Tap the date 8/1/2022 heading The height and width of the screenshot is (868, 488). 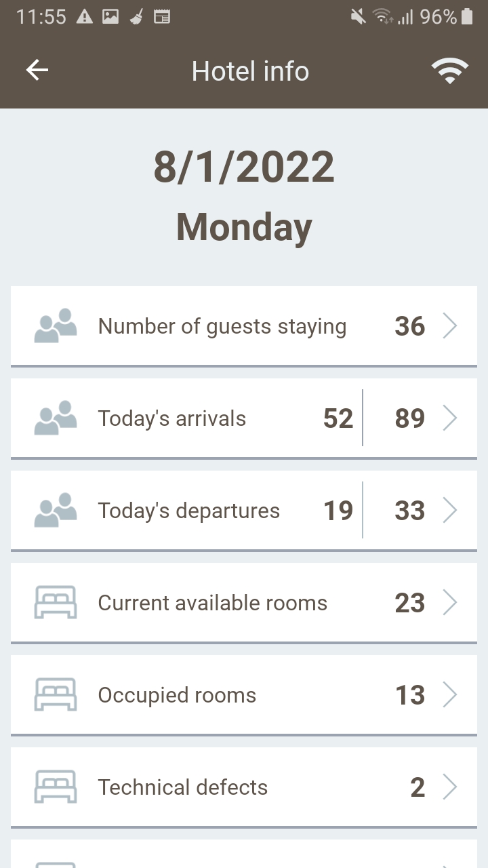pos(244,167)
